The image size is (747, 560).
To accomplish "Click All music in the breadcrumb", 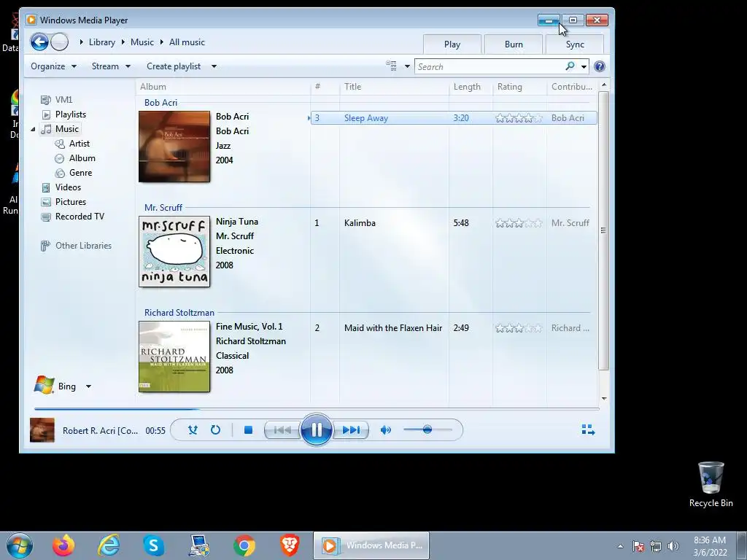I will tap(187, 42).
